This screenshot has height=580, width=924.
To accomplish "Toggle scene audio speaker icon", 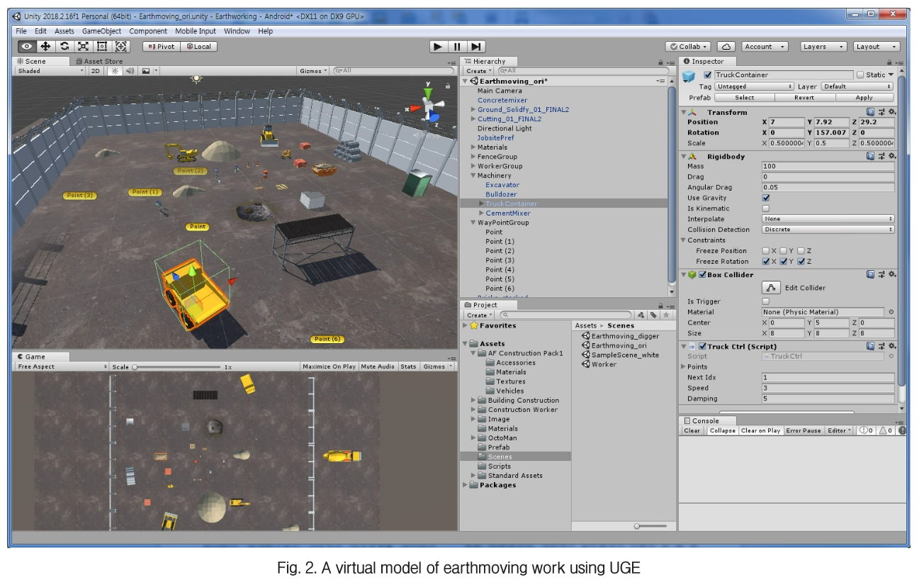I will click(x=130, y=71).
